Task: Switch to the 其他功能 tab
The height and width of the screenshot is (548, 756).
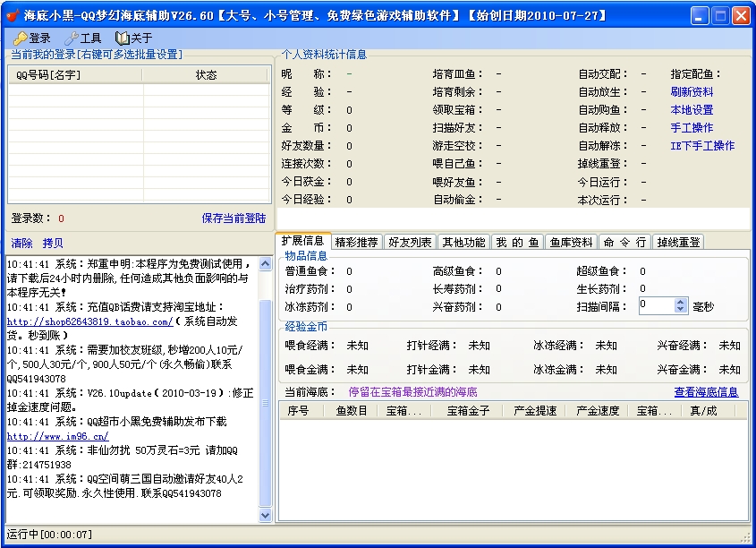Action: pos(463,242)
